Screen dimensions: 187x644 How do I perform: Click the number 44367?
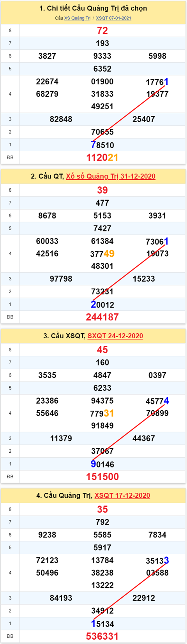point(144,438)
